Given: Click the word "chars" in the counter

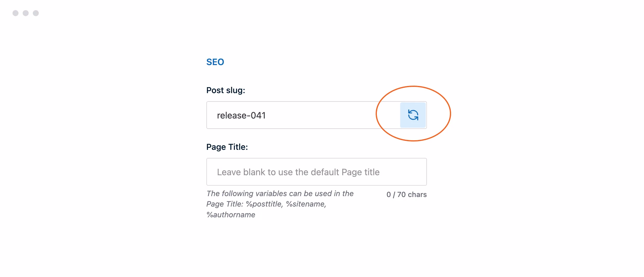Looking at the screenshot, I should coord(417,195).
